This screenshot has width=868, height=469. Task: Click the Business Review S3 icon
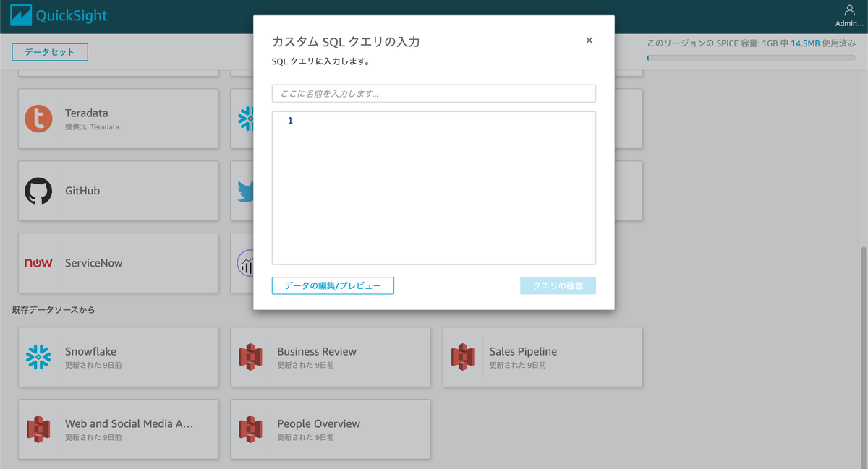click(x=250, y=357)
